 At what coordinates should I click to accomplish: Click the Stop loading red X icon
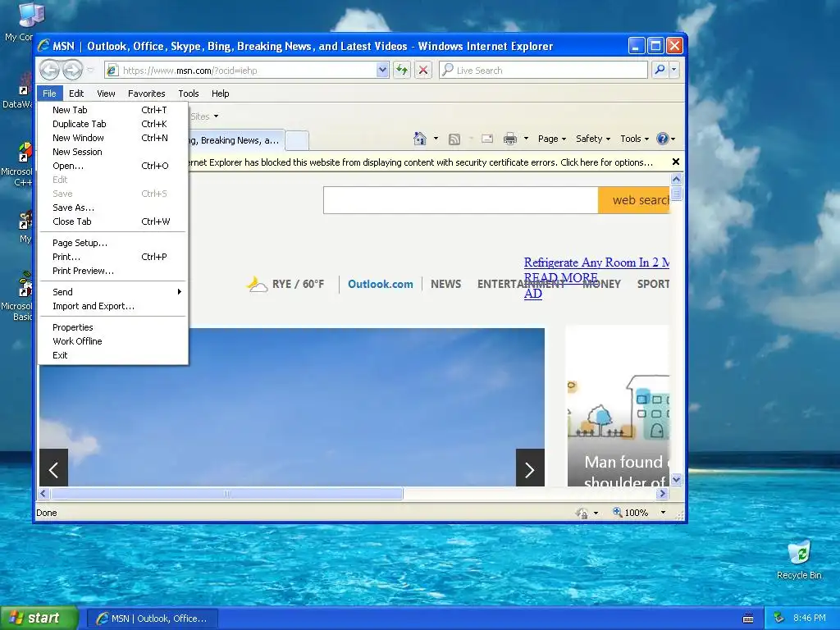[x=422, y=70]
